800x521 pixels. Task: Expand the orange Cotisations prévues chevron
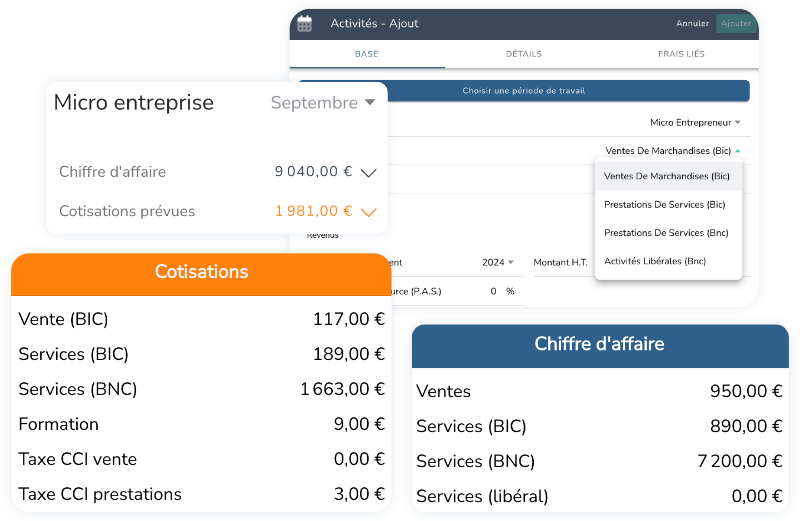[x=368, y=212]
